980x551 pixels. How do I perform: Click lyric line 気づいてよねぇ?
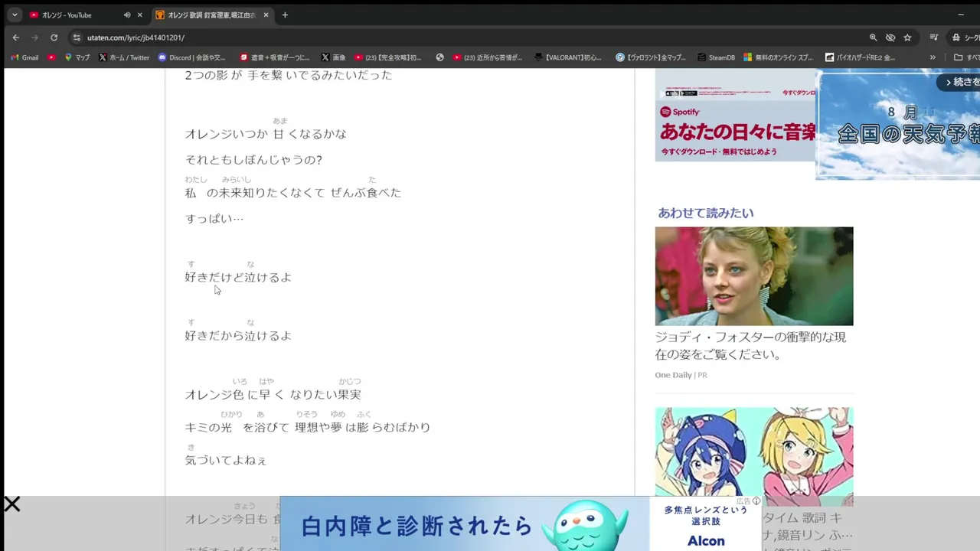(x=226, y=461)
